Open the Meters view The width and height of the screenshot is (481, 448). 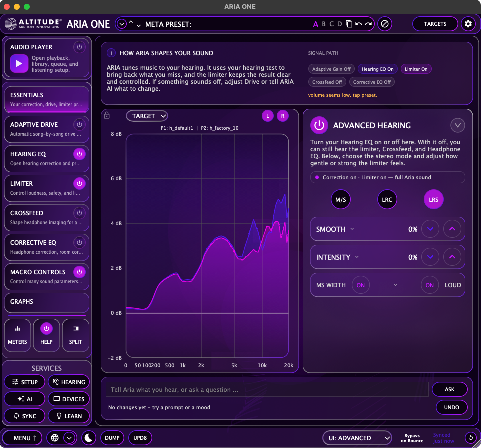click(x=18, y=335)
